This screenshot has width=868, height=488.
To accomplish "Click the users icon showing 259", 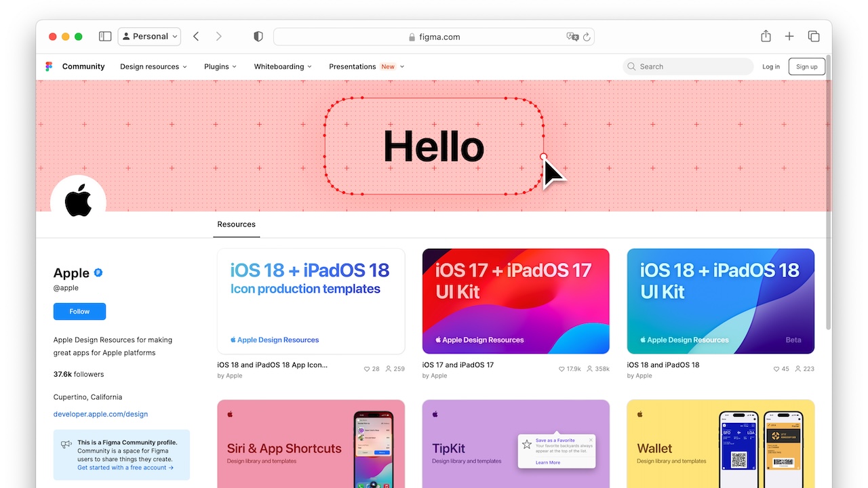I will 389,369.
